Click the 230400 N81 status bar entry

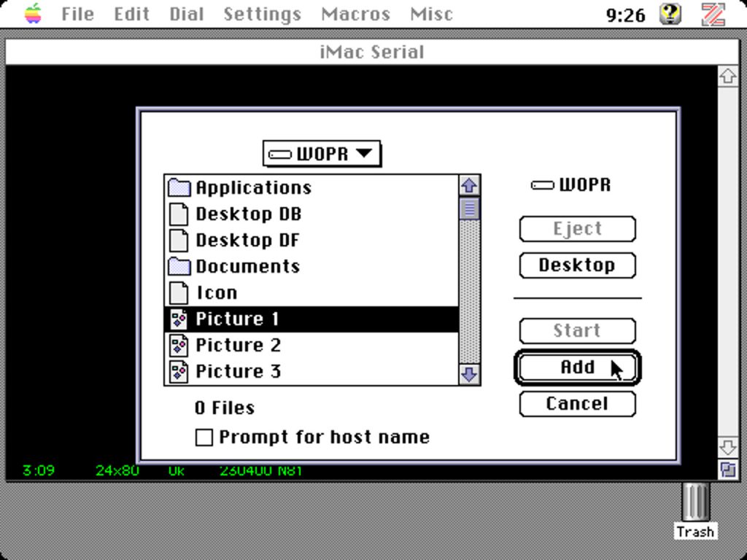[x=260, y=470]
